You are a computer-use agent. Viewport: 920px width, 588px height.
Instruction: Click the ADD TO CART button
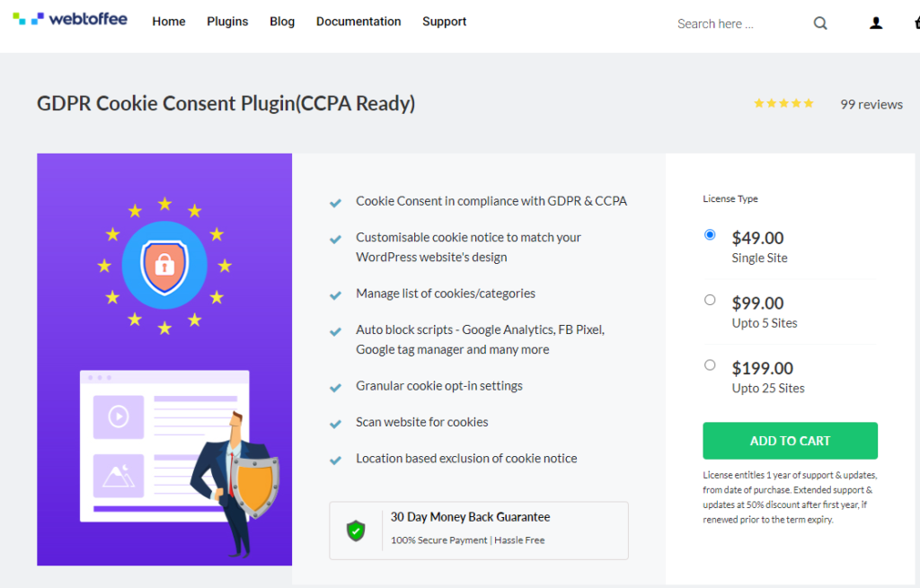click(x=790, y=440)
